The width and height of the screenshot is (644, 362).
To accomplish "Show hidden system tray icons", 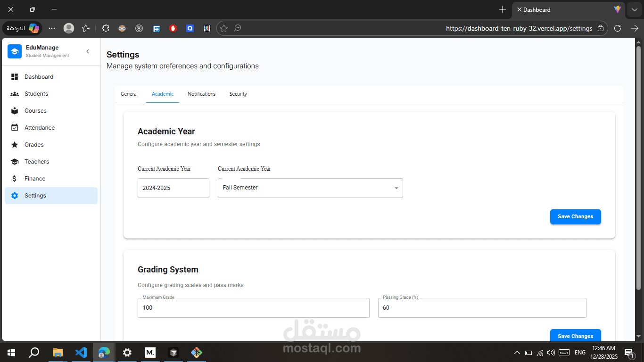I will pyautogui.click(x=517, y=352).
